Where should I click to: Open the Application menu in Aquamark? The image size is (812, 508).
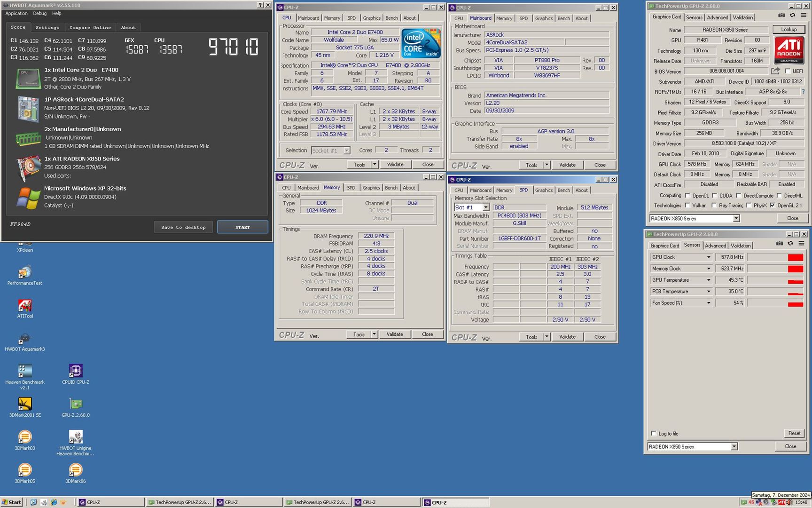[16, 14]
